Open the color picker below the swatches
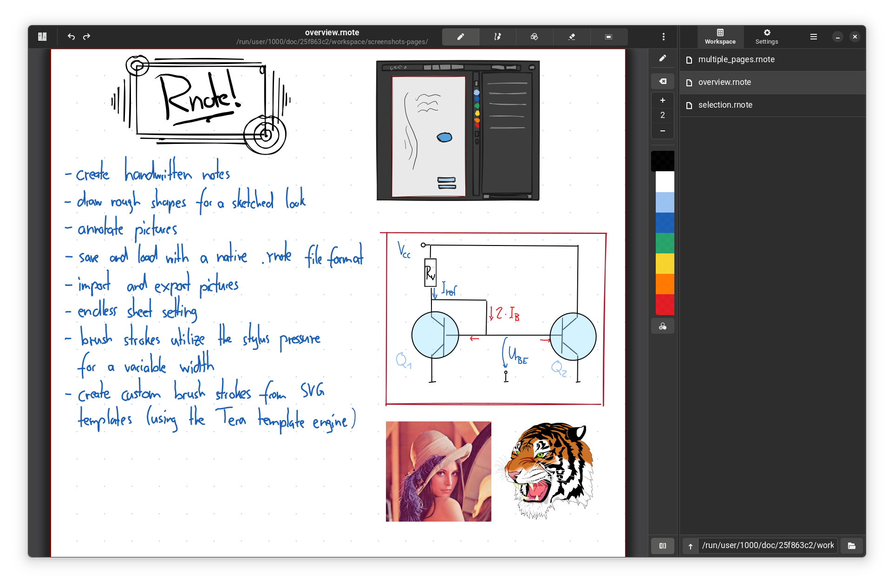This screenshot has width=894, height=588. point(663,326)
